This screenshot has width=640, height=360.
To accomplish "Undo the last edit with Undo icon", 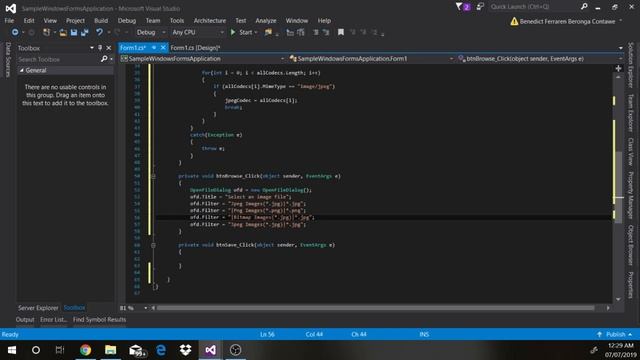I will (x=99, y=32).
